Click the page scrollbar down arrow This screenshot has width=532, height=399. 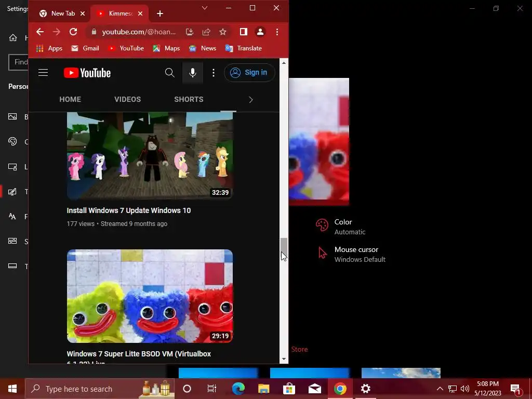click(x=284, y=360)
